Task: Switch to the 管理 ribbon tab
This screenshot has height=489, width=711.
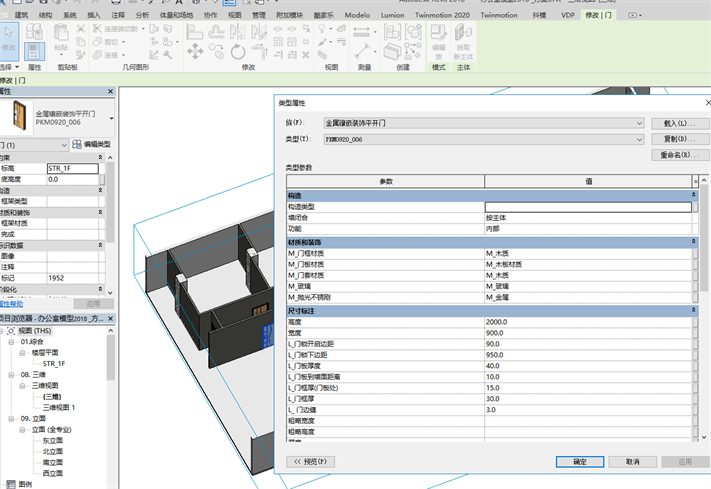Action: click(258, 15)
